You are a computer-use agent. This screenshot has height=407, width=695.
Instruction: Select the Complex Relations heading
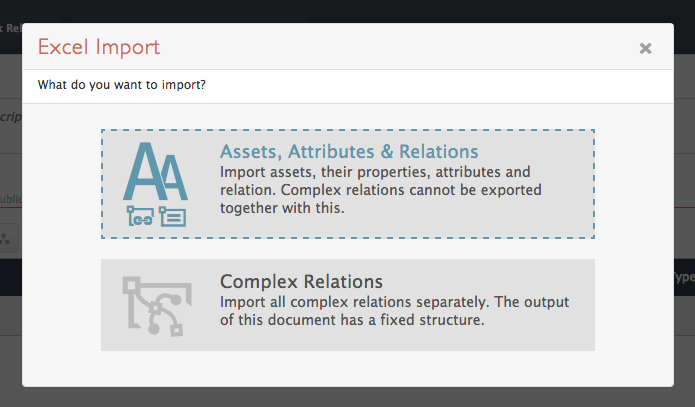[301, 282]
